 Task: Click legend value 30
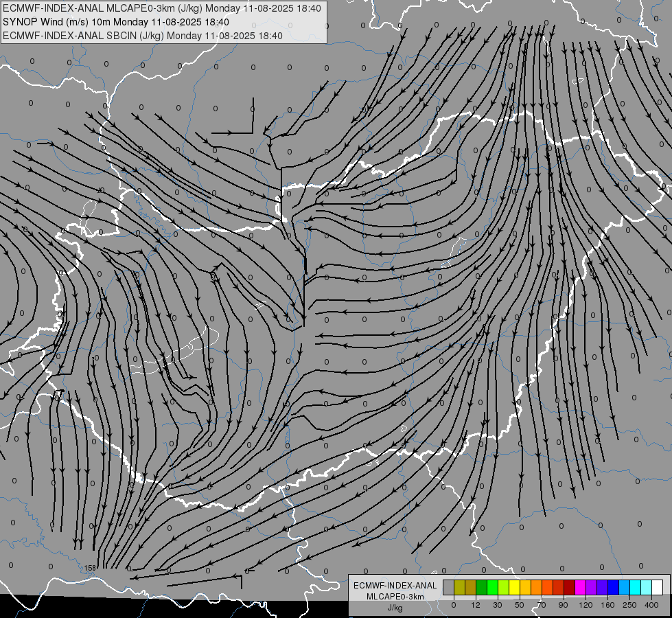coord(497,605)
